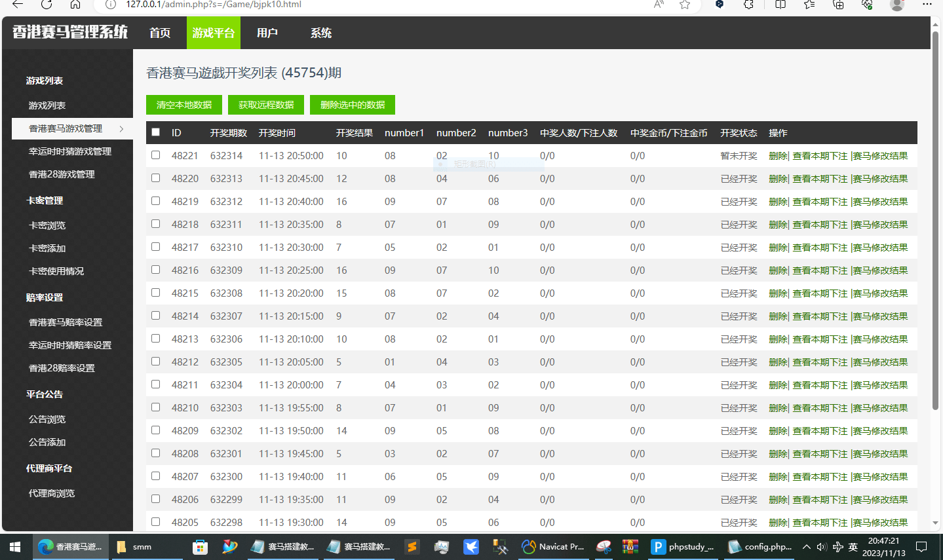Check the box for row ID 48217
Screen dimensions: 943x560
pos(155,246)
